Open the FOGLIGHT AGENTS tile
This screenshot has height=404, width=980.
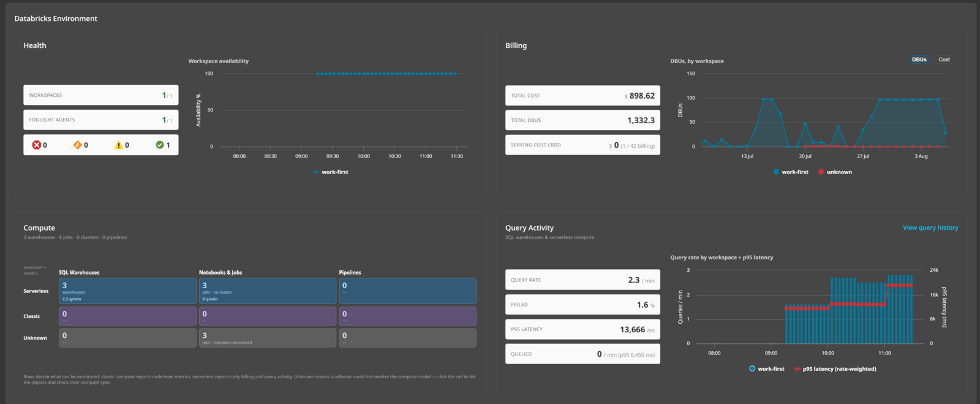(x=101, y=120)
